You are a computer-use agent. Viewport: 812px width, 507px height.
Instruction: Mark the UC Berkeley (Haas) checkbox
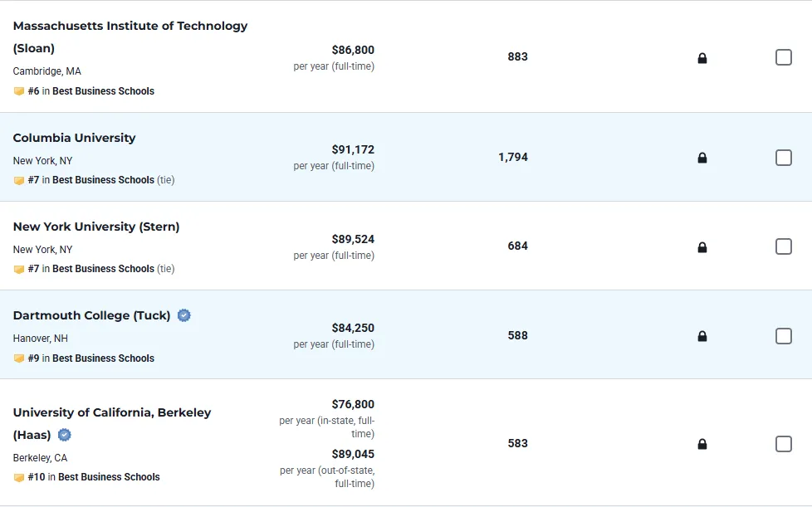point(783,444)
